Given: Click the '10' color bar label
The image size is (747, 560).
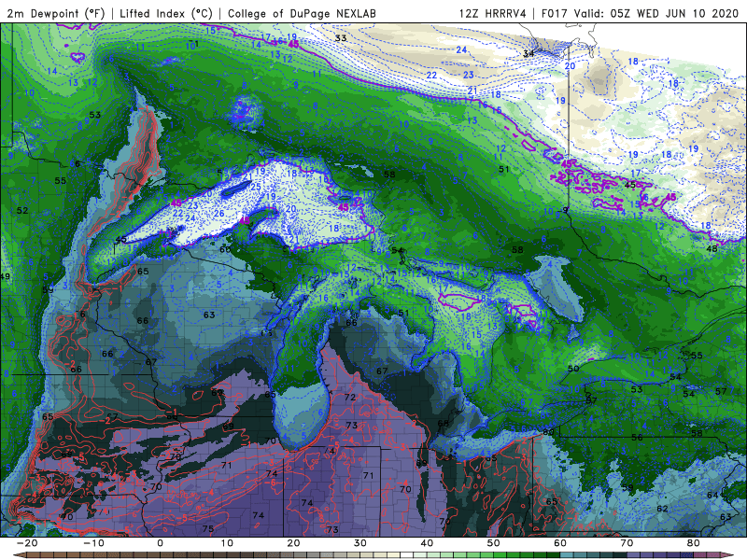Looking at the screenshot, I should click(227, 543).
